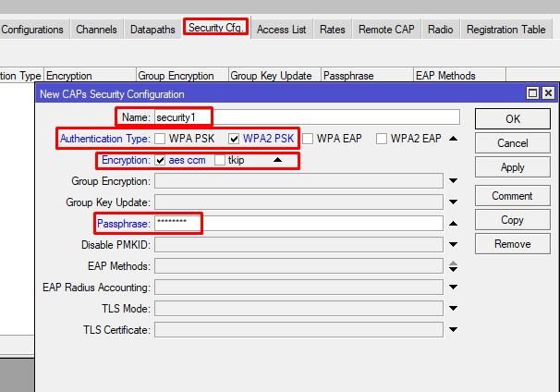Collapse the Authentication Type up arrow

(x=453, y=139)
